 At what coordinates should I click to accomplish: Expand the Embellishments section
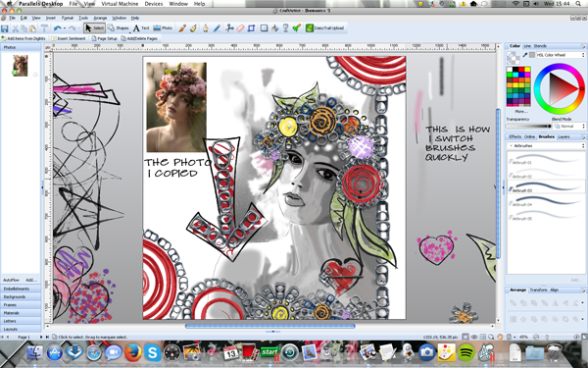coord(21,289)
